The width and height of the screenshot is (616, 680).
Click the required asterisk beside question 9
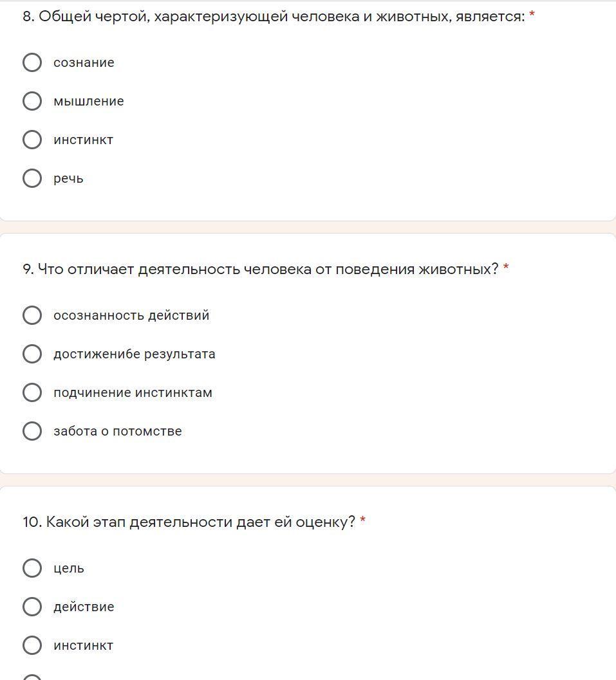pos(506,268)
